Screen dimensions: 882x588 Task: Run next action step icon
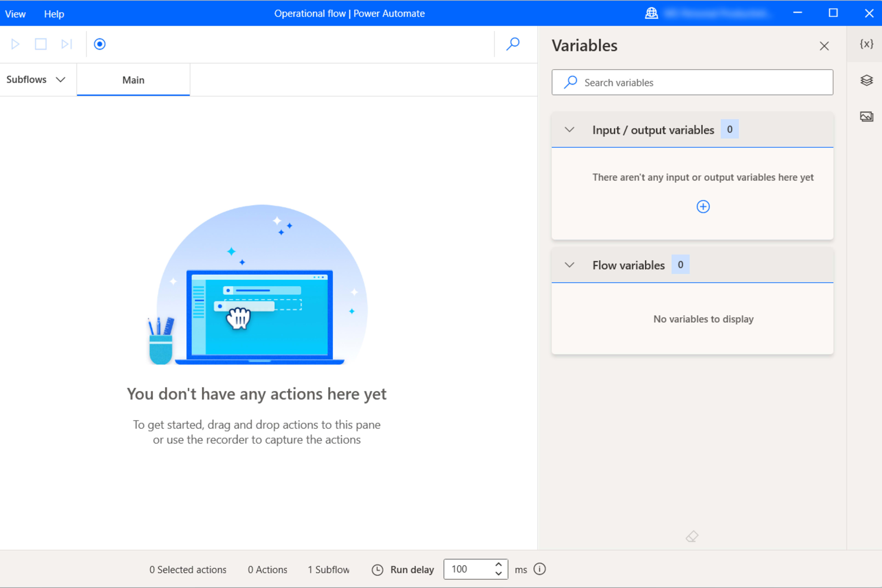tap(66, 44)
